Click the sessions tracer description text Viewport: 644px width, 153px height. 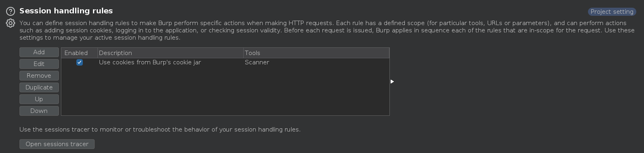pos(160,130)
